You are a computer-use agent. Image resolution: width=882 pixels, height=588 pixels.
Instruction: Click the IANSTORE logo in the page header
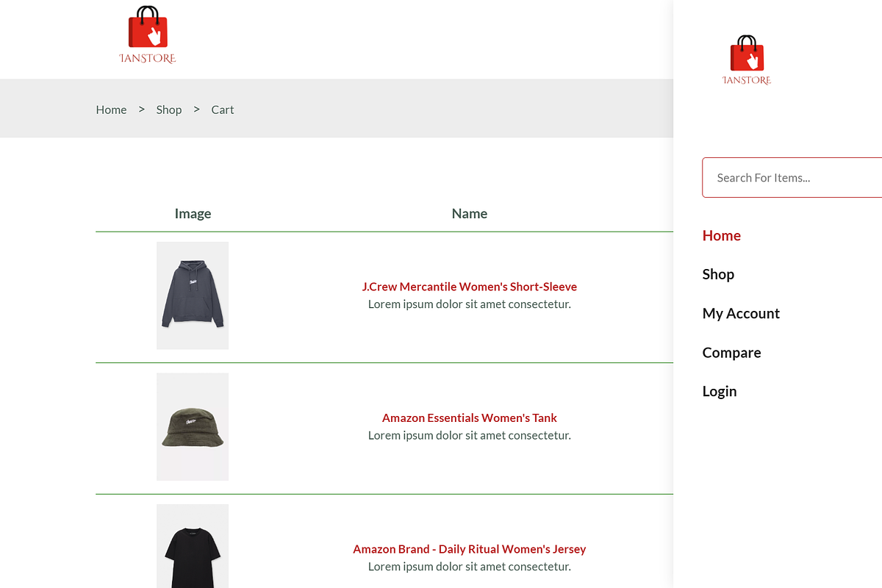coord(148,35)
